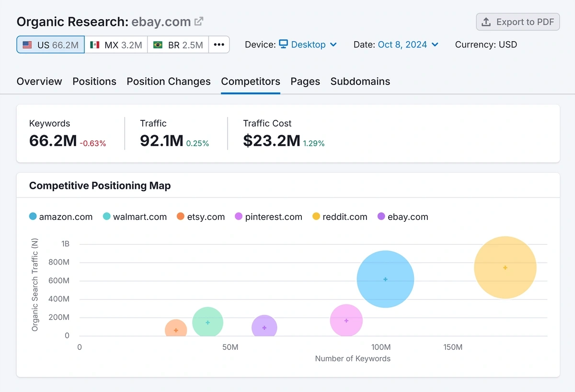575x392 pixels.
Task: Click the Export to PDF button
Action: [x=517, y=22]
